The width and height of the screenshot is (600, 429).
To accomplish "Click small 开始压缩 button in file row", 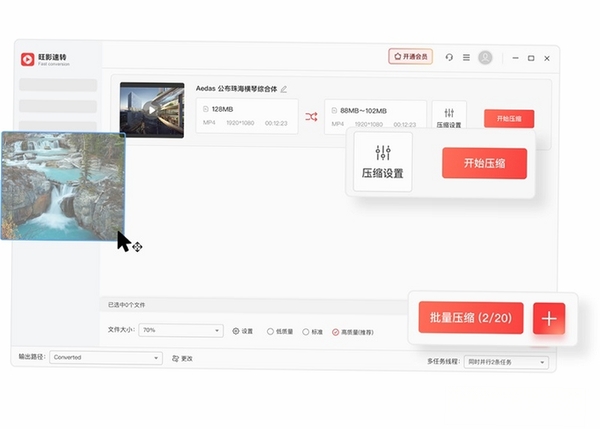I will pos(509,119).
